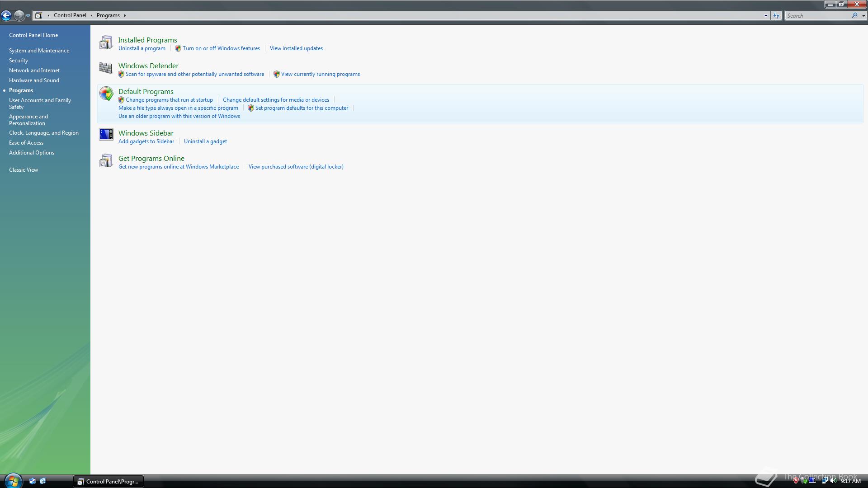This screenshot has height=488, width=868.
Task: Open Installed Programs heading
Action: point(147,40)
